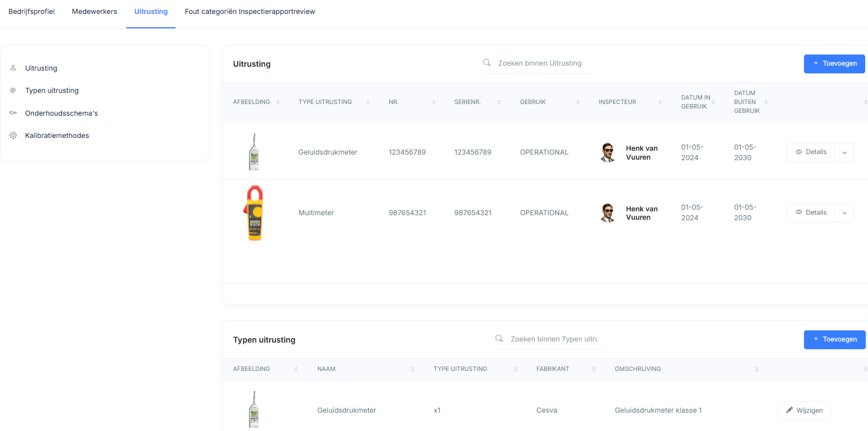Image resolution: width=868 pixels, height=431 pixels.
Task: Click the key icon beside Onderhoudsschema's
Action: (13, 113)
